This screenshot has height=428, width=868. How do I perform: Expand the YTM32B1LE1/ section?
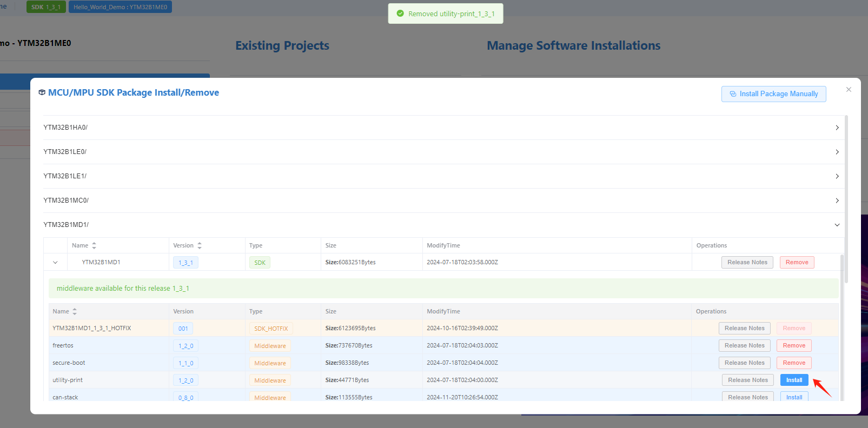(x=443, y=176)
